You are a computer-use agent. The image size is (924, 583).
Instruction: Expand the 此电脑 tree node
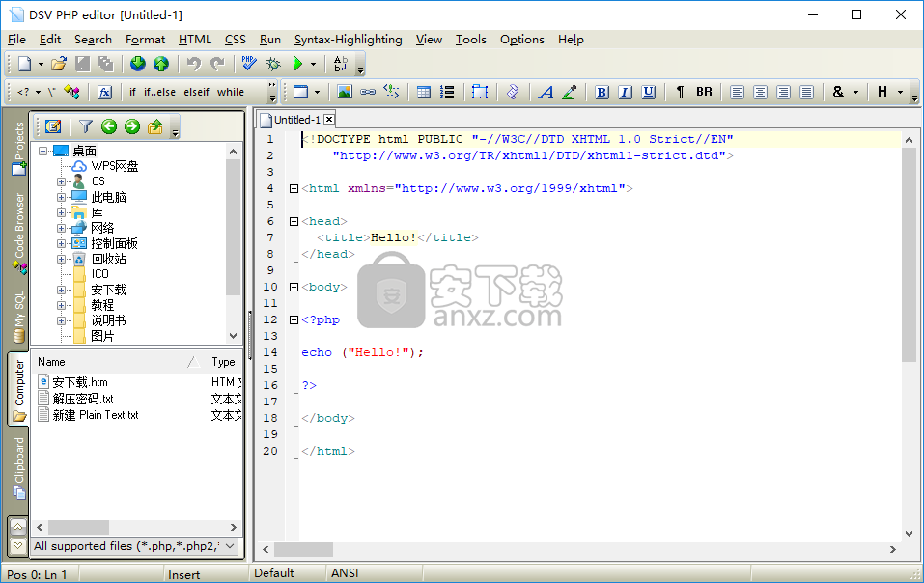pos(61,197)
